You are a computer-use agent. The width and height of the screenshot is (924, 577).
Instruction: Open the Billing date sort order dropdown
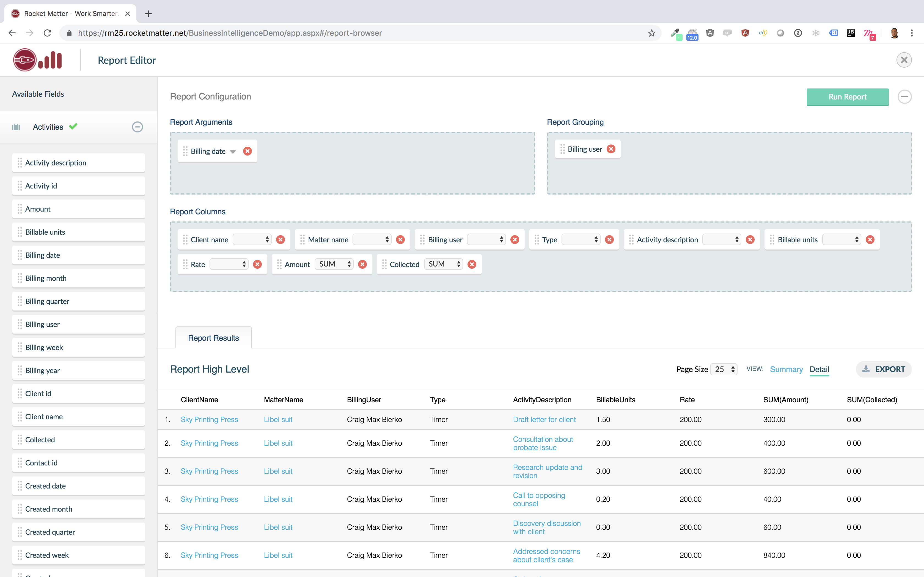[233, 151]
